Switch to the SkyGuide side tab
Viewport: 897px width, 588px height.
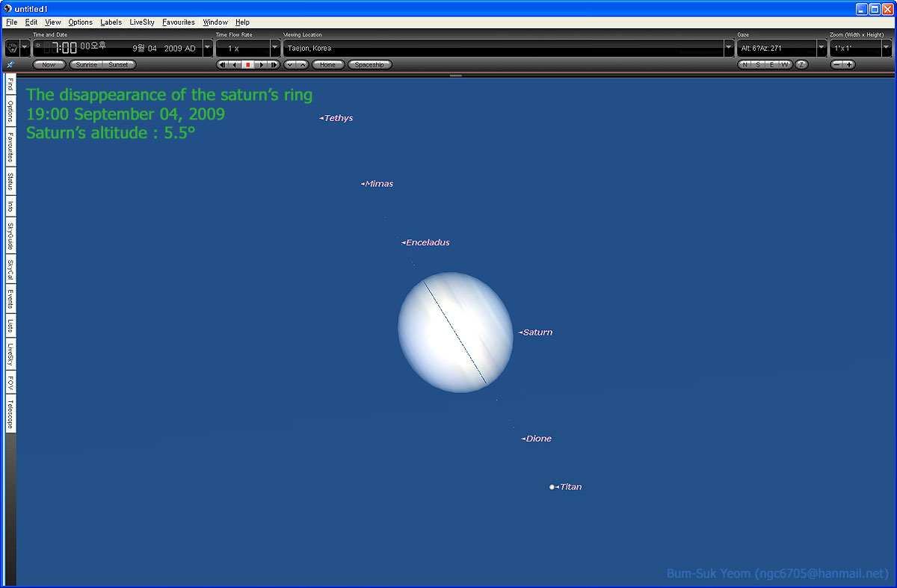coord(10,236)
